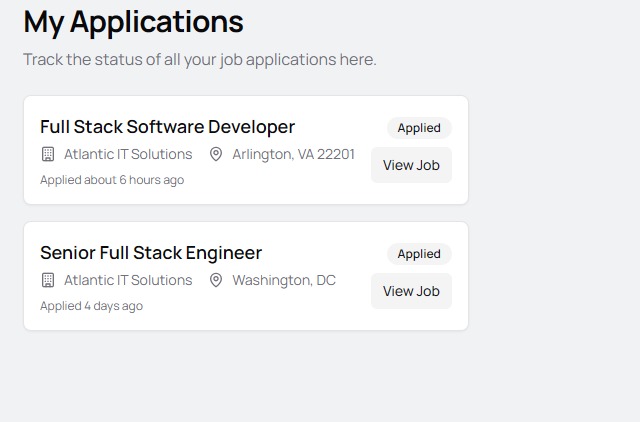Click View Job for Senior Full Stack Engineer
Screen dimensions: 640x422
click(x=411, y=291)
